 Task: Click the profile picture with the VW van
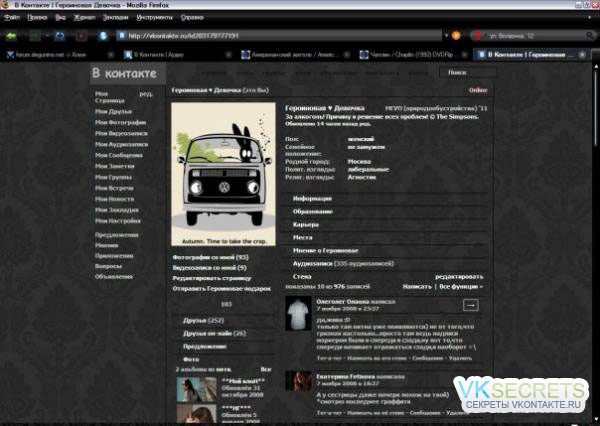point(223,174)
